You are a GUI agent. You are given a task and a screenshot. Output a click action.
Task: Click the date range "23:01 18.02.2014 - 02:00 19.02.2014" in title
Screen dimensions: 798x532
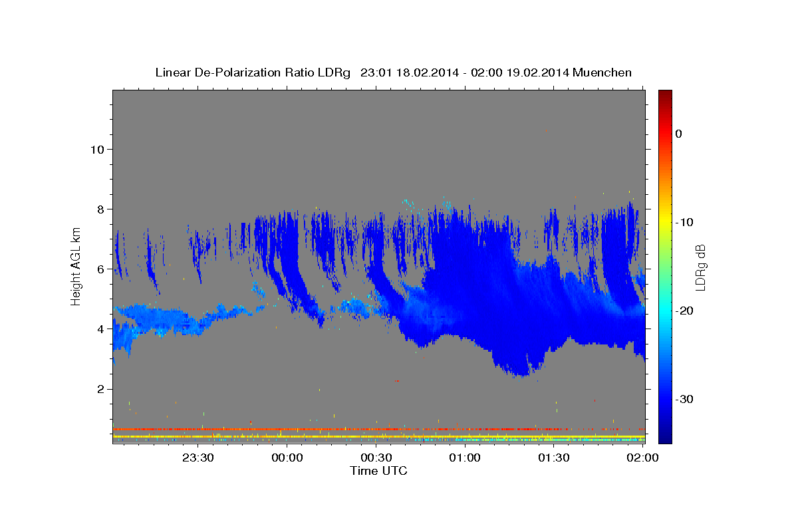point(465,72)
